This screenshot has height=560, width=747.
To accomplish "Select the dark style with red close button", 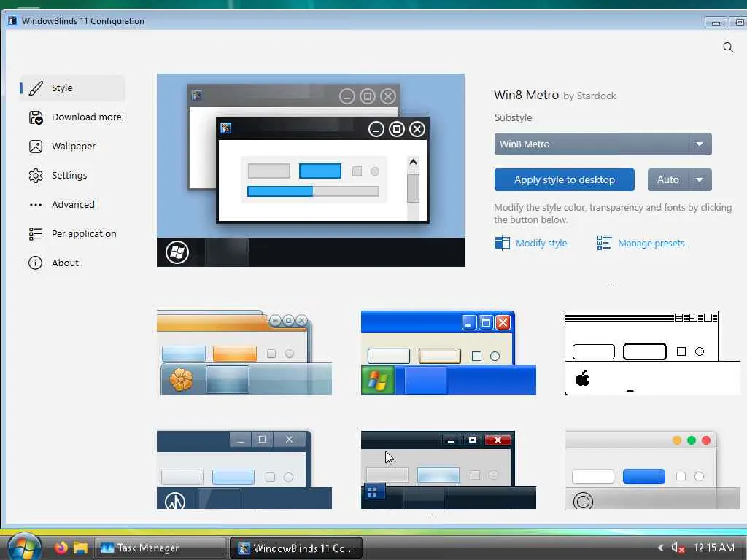I will pos(449,470).
